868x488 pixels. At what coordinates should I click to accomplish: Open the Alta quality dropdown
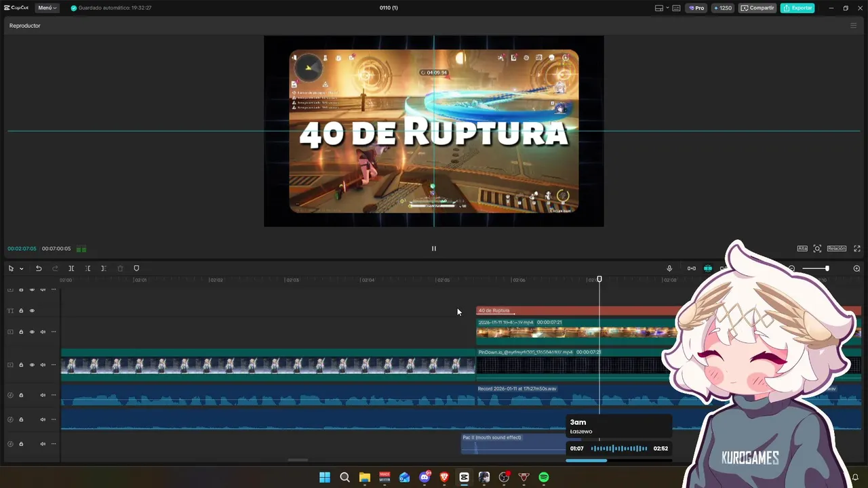(x=802, y=249)
